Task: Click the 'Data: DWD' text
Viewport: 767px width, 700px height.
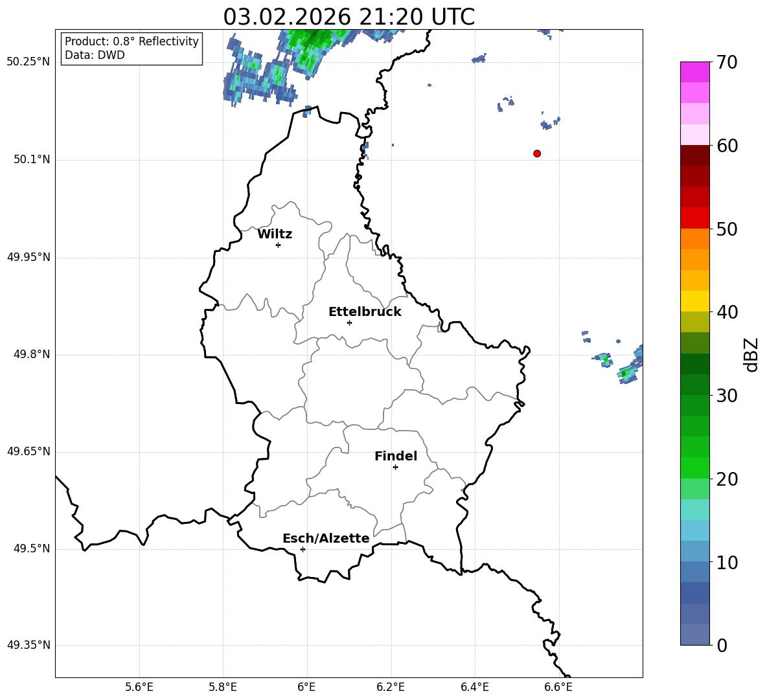Action: pos(95,55)
